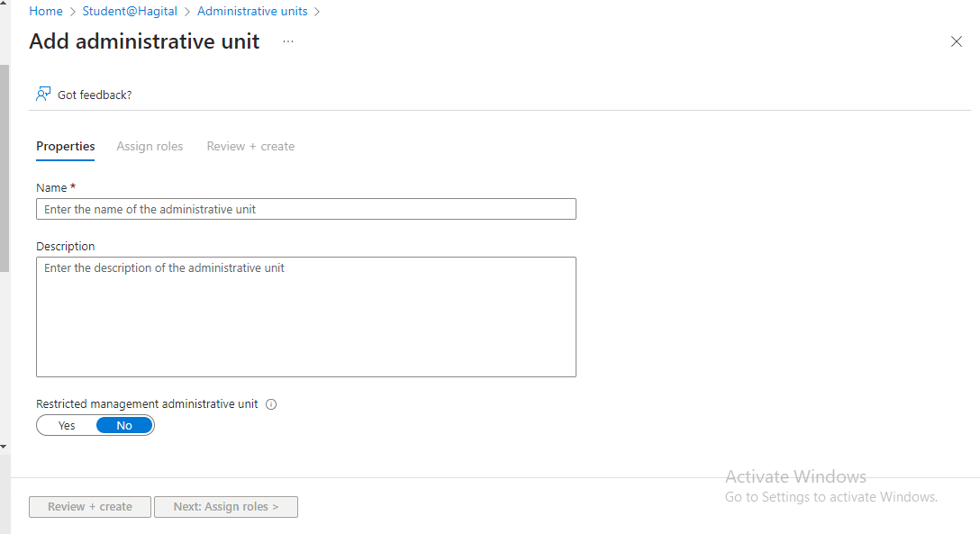Click the chevron after Administrative units breadcrumb
Screen dimensions: 980x534
318,12
